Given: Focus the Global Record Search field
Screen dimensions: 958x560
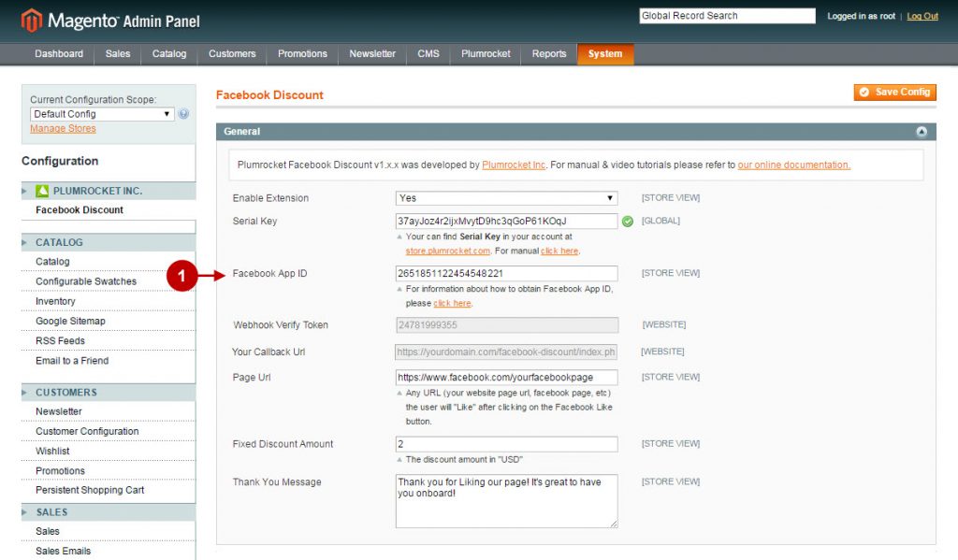Looking at the screenshot, I should pyautogui.click(x=727, y=16).
